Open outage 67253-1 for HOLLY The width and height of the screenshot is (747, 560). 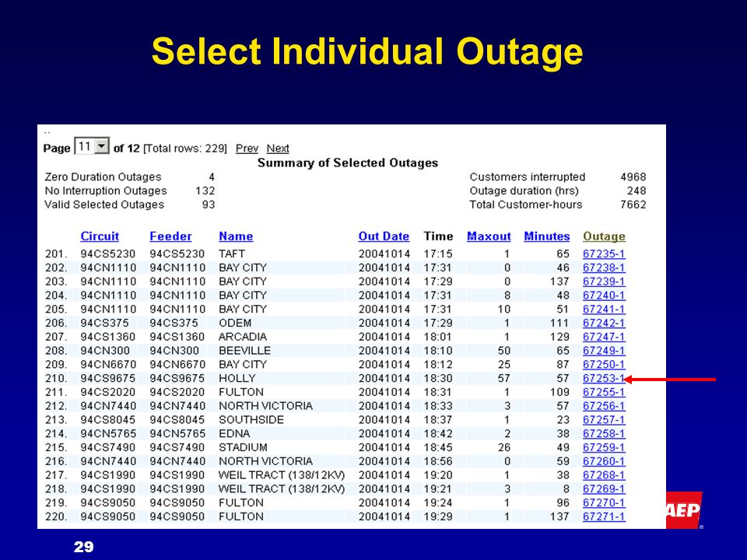tap(604, 378)
